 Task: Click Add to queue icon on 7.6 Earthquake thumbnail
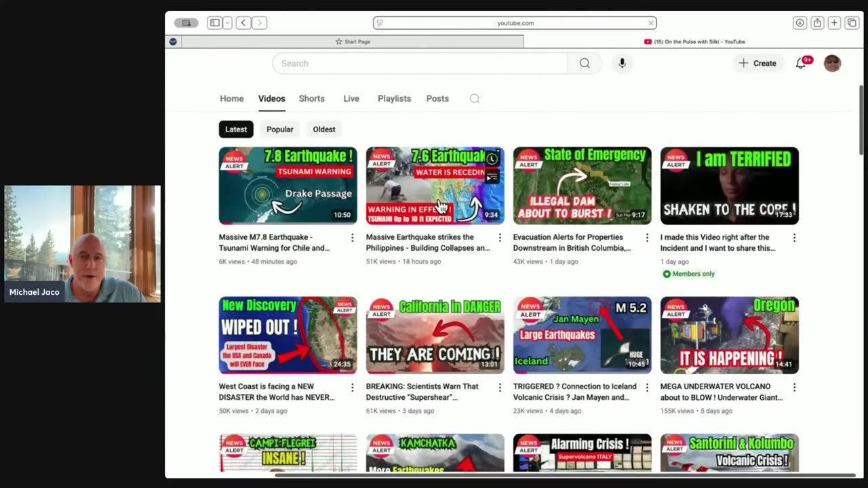492,178
